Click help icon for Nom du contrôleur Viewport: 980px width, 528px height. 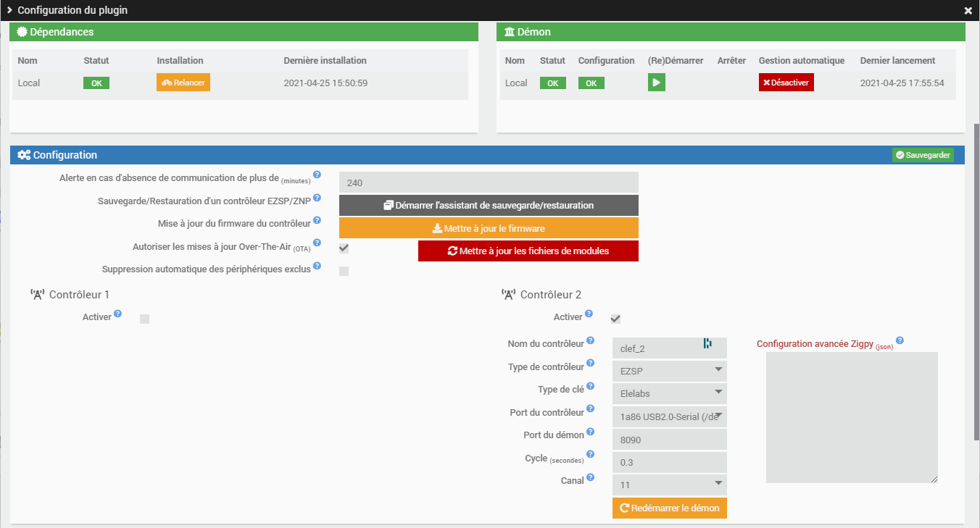click(x=590, y=340)
